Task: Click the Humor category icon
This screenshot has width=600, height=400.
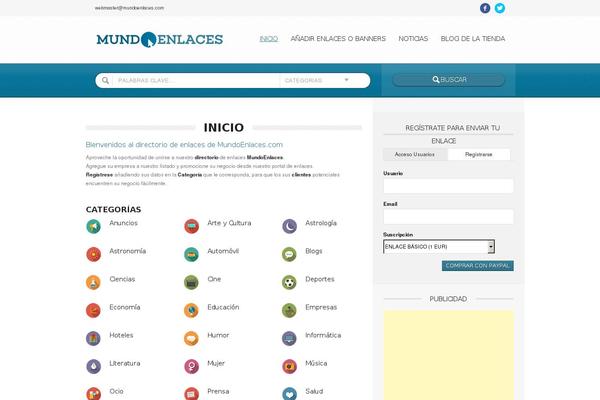Action: click(191, 338)
